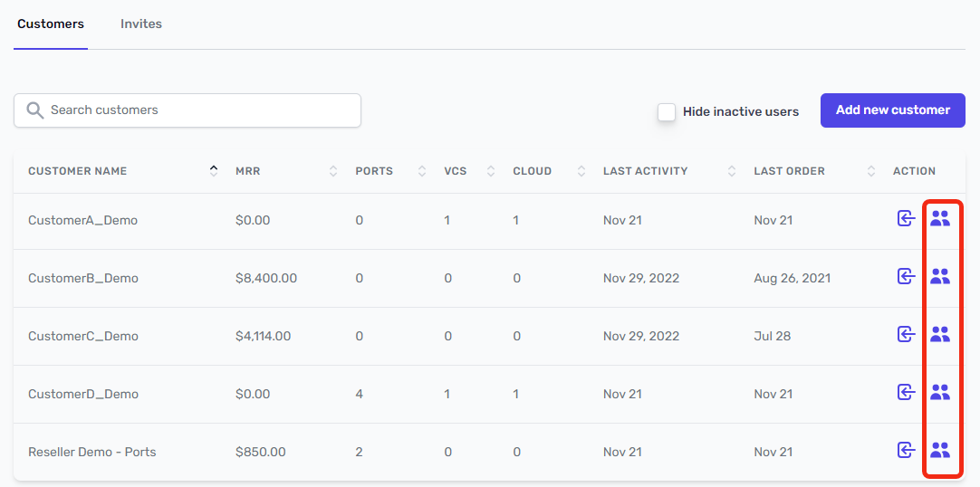Image resolution: width=980 pixels, height=487 pixels.
Task: Click users icon for Reseller Demo - Ports
Action: click(940, 450)
